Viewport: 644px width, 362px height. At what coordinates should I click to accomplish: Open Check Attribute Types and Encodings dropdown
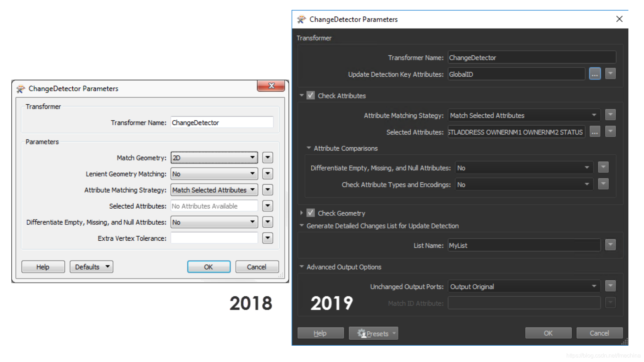(x=524, y=185)
